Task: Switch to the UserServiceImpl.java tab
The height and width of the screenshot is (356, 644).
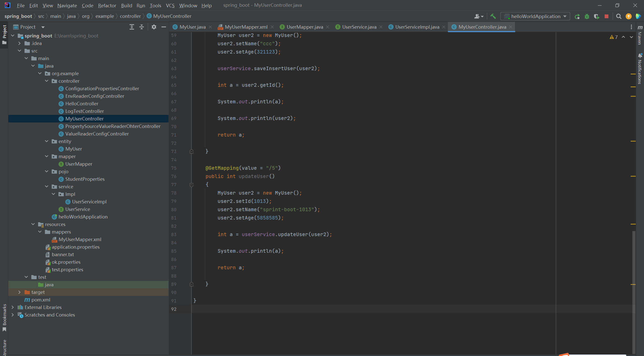Action: 417,27
